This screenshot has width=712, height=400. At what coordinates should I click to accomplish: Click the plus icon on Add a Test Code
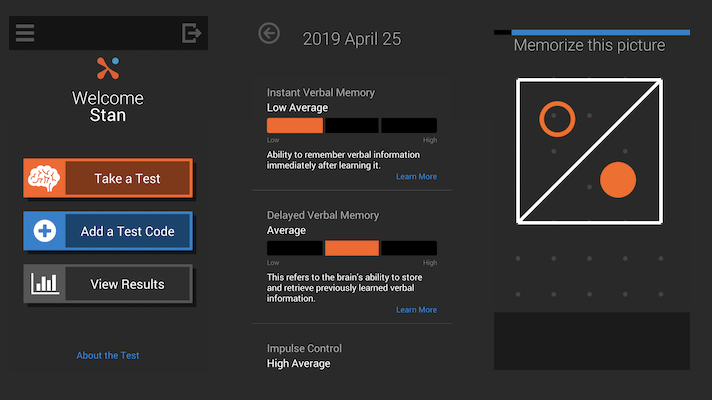(x=44, y=231)
